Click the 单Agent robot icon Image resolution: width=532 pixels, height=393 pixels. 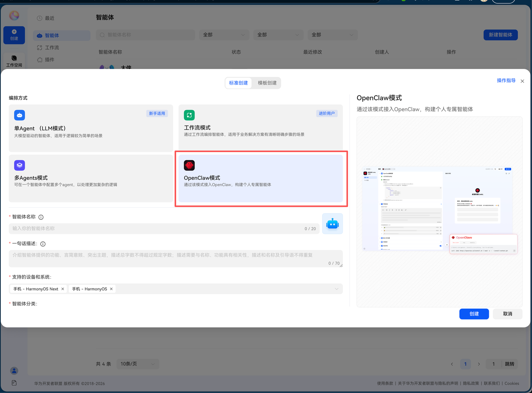[20, 115]
